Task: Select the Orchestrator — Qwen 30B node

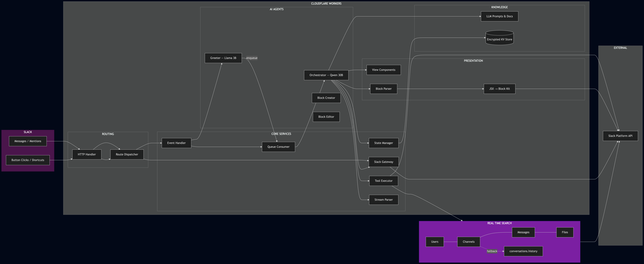Action: (326, 75)
